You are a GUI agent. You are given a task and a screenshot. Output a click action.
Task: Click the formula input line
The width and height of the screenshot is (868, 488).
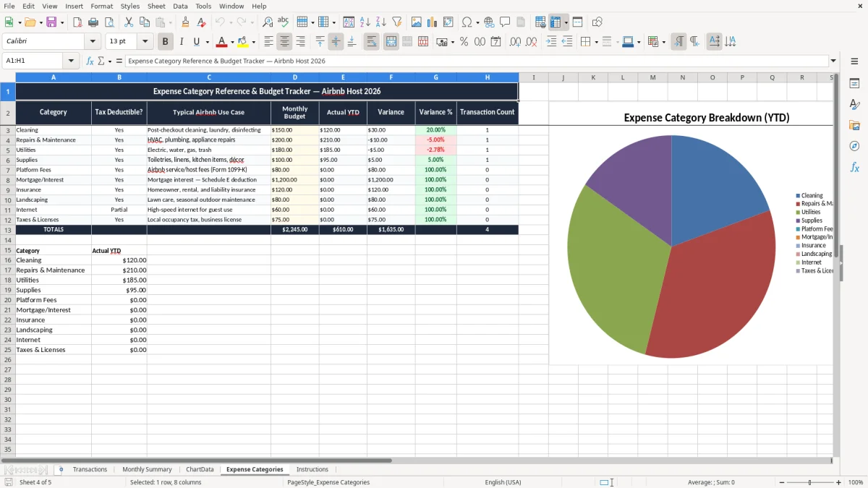click(x=476, y=61)
